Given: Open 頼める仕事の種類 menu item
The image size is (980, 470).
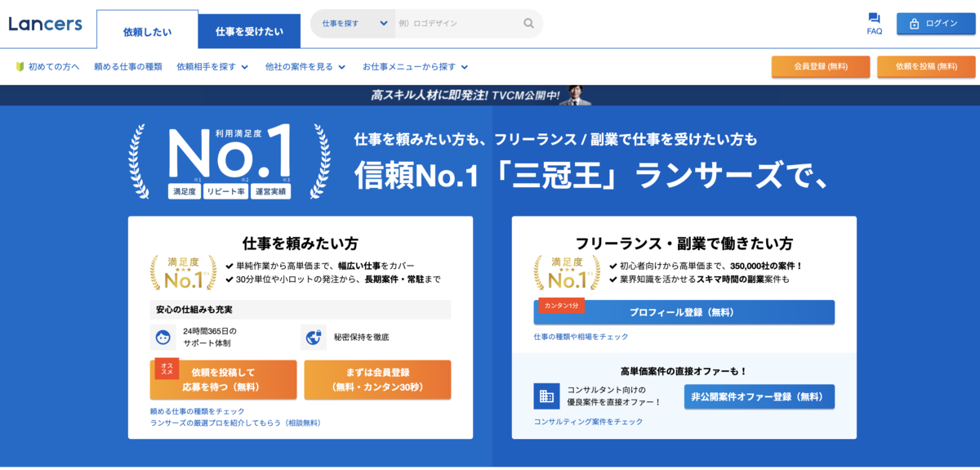Looking at the screenshot, I should tap(128, 67).
